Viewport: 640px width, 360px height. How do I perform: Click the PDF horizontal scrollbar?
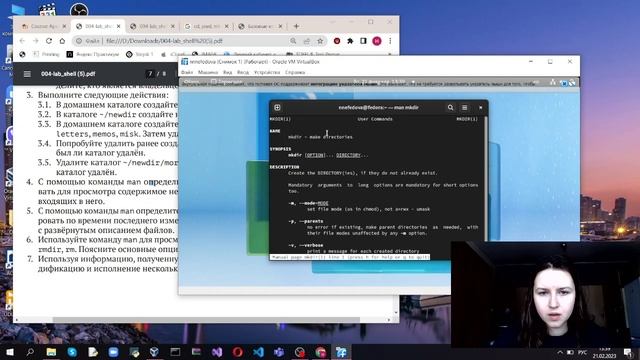point(206,320)
